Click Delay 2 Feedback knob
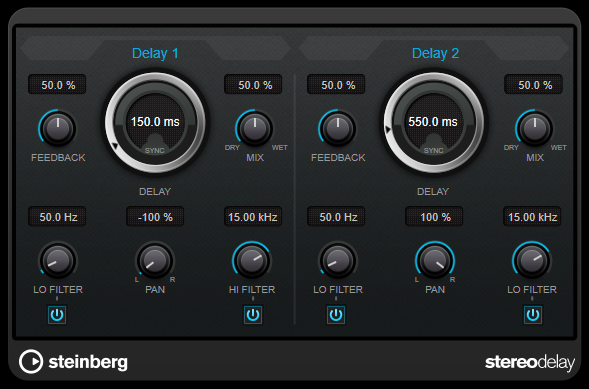The height and width of the screenshot is (389, 589). click(338, 128)
